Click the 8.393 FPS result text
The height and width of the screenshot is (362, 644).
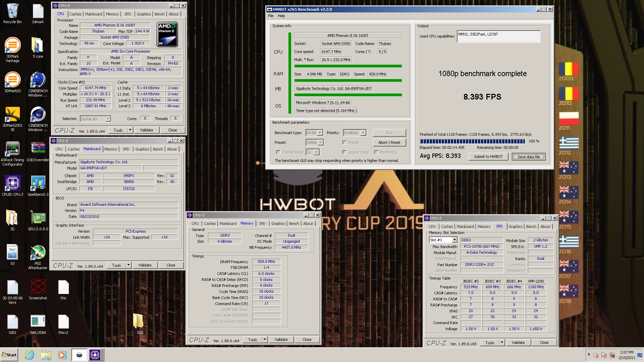(482, 97)
